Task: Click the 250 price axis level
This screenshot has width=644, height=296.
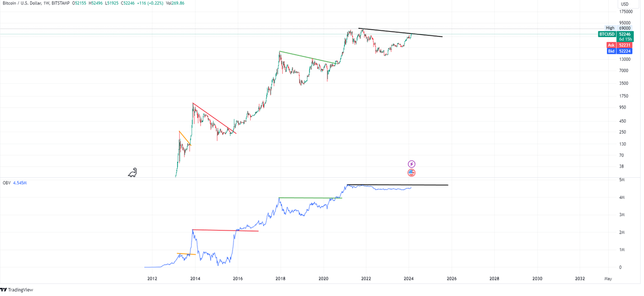Action: tap(623, 132)
